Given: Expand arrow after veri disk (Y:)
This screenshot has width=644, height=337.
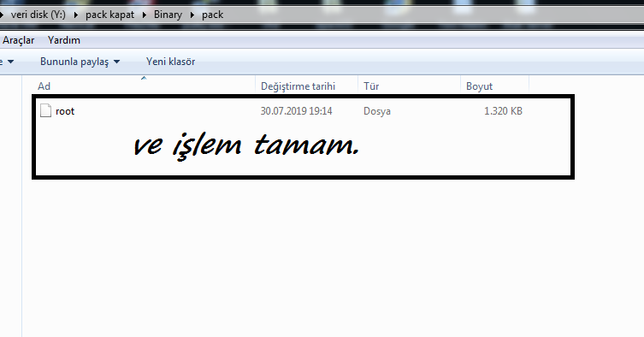Looking at the screenshot, I should pyautogui.click(x=76, y=15).
